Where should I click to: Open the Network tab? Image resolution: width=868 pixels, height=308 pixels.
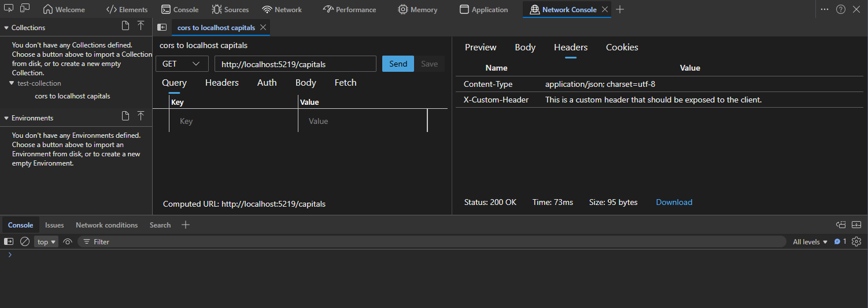pyautogui.click(x=282, y=9)
